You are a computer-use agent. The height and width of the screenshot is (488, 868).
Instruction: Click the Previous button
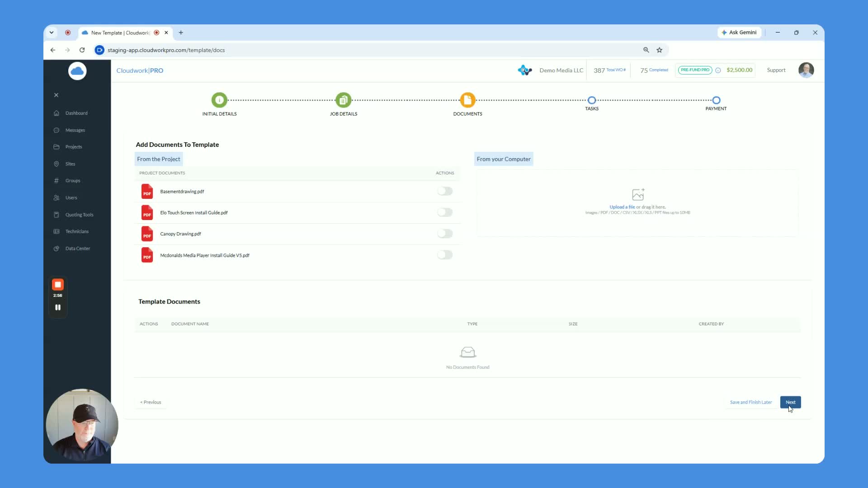(151, 402)
